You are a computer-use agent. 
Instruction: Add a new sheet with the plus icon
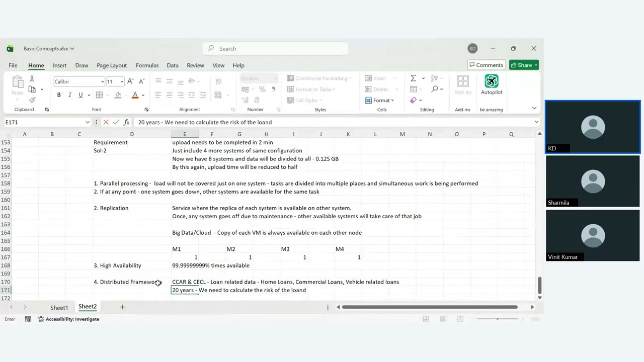[x=122, y=307]
